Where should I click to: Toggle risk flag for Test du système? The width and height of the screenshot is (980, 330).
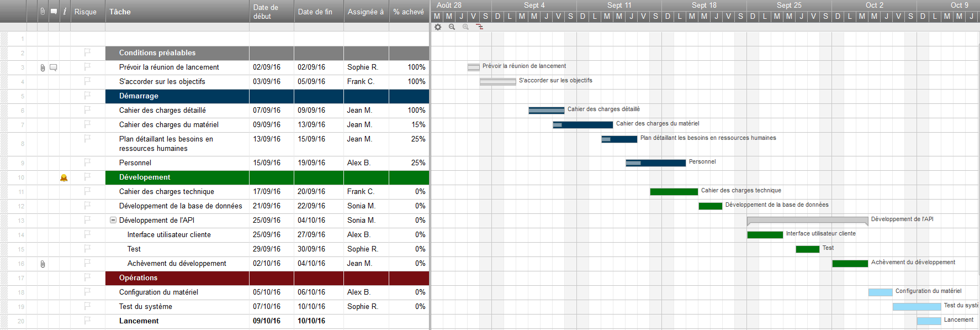click(x=87, y=306)
